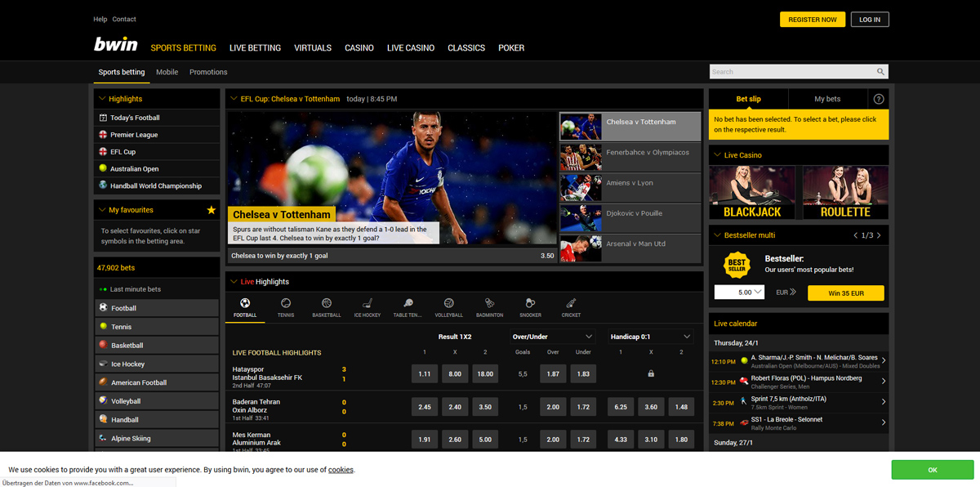The width and height of the screenshot is (980, 487).
Task: Open the LIVE BETTING menu
Action: pos(255,48)
